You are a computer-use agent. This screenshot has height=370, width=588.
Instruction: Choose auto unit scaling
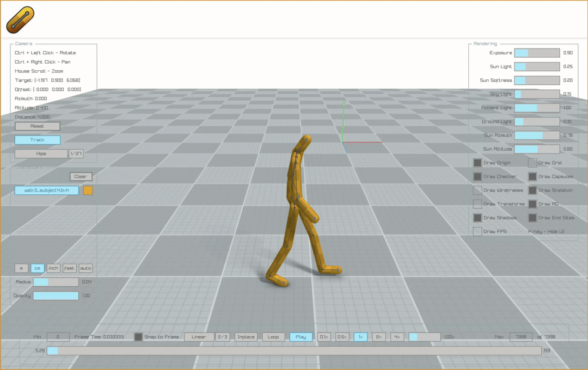click(85, 268)
